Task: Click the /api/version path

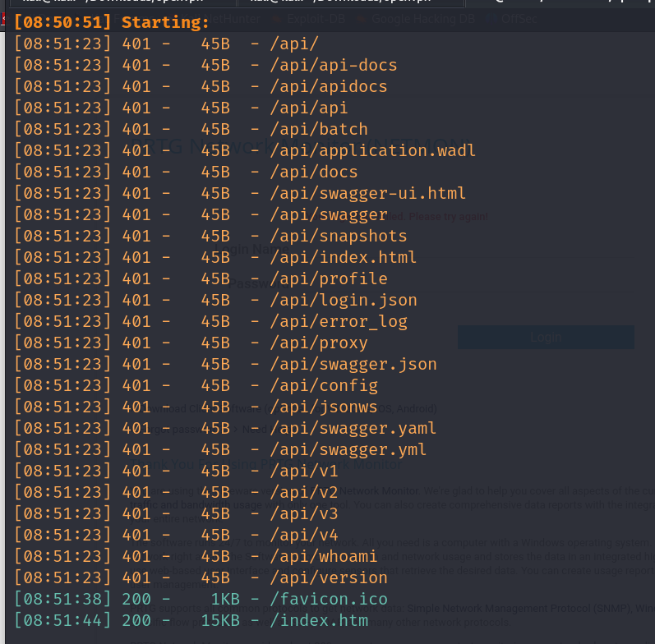Action: tap(329, 577)
